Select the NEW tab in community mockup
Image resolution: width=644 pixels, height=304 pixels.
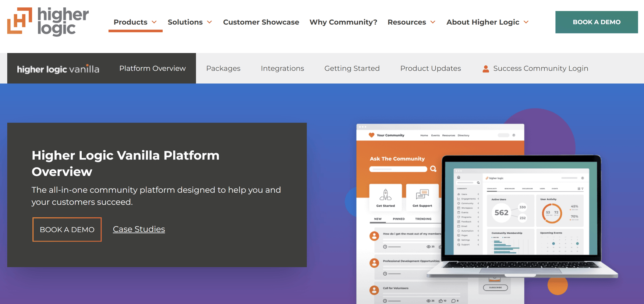tap(378, 219)
